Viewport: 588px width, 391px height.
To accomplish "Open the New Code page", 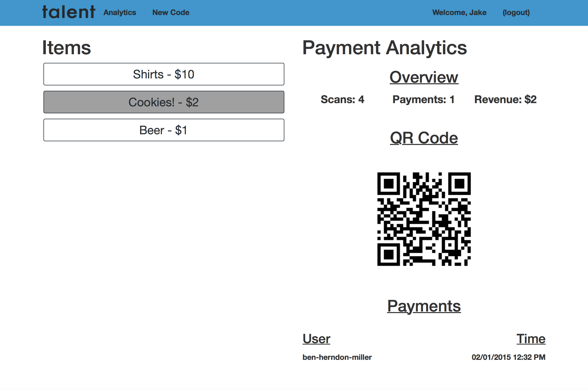I will pyautogui.click(x=171, y=13).
